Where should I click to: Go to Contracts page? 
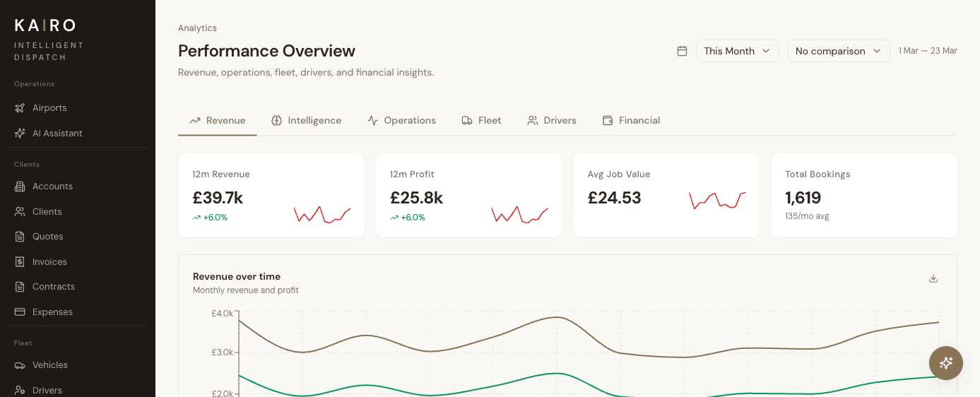point(78,287)
